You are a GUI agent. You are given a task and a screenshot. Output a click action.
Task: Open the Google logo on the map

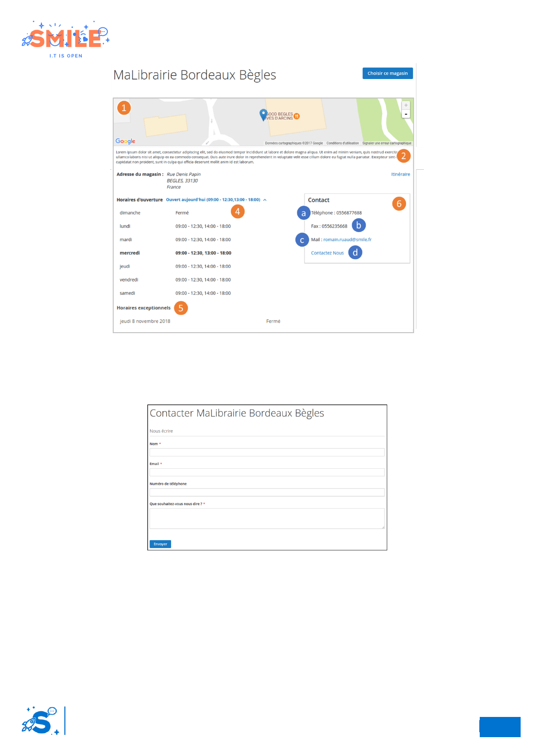[x=125, y=141]
